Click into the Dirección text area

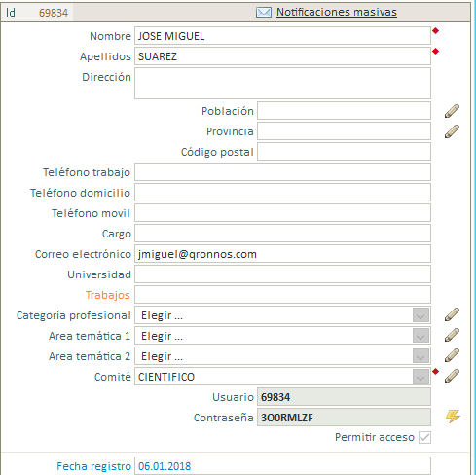click(x=282, y=84)
